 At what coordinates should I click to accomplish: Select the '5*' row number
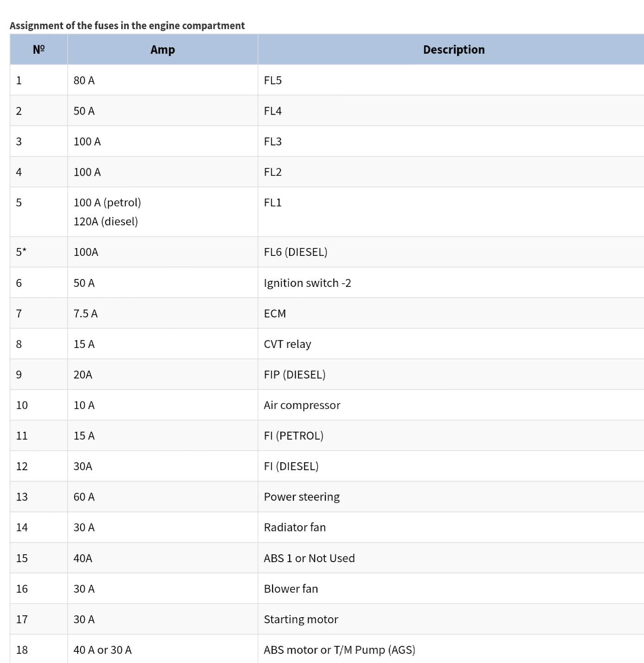point(39,252)
